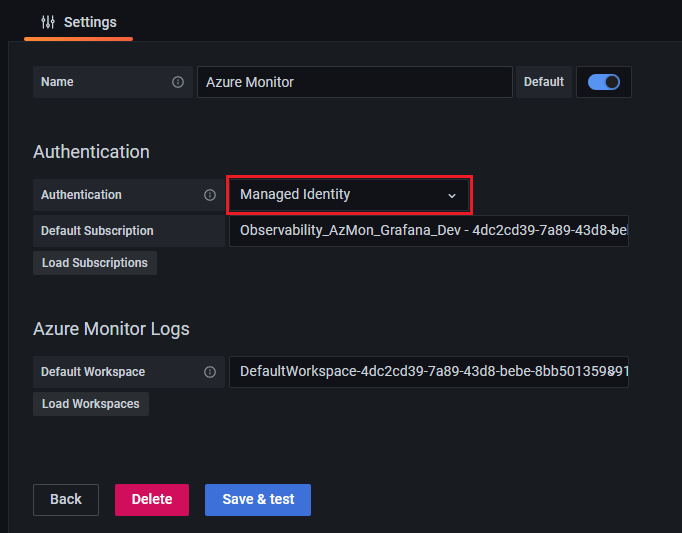Screen dimensions: 682x533
Task: Click the info icon next to Name
Action: pos(178,82)
